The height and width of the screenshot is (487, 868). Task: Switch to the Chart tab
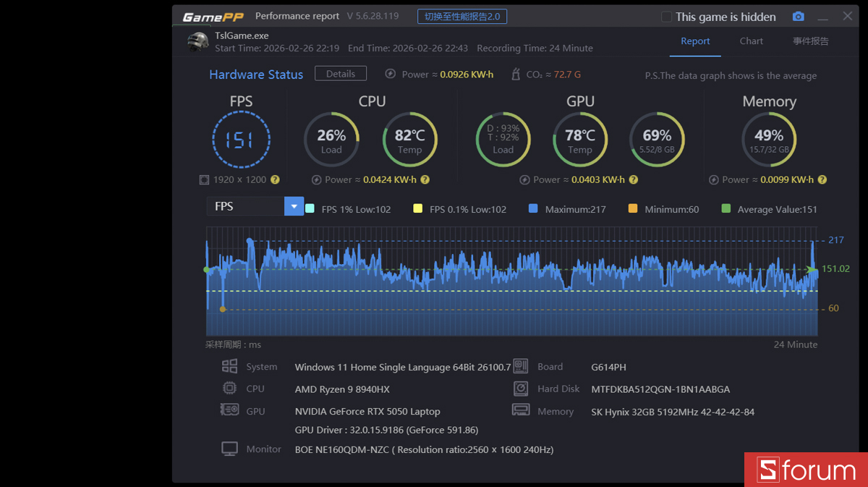(x=751, y=41)
